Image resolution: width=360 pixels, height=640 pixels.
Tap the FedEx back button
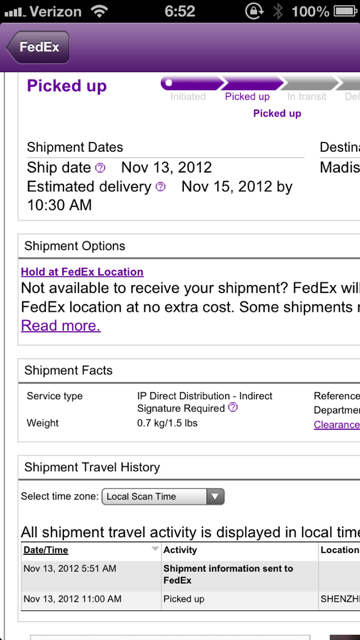tap(38, 47)
